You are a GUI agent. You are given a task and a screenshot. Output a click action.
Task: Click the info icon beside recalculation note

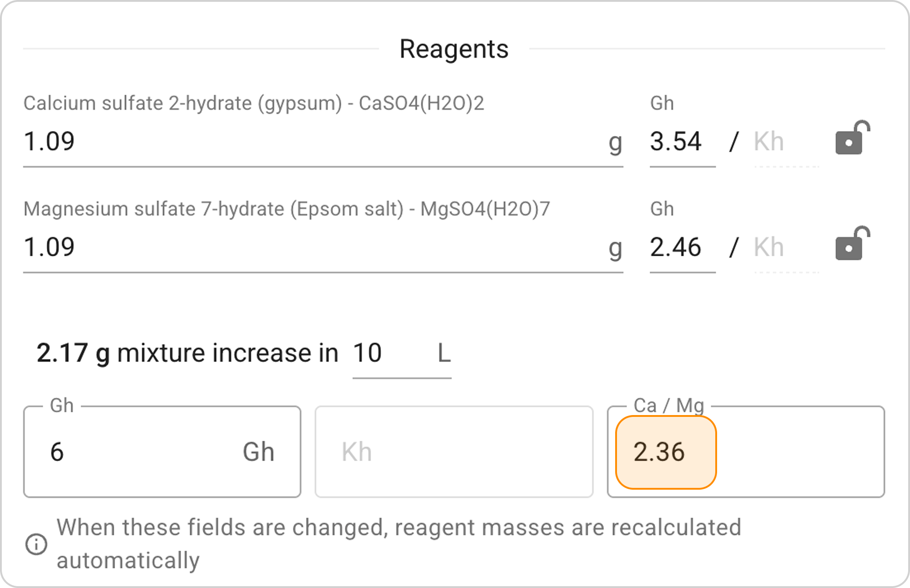36,544
